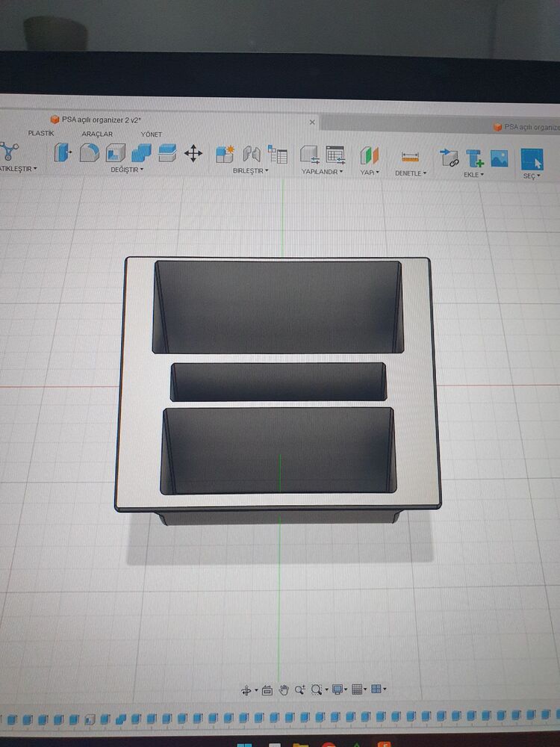Click the New Component icon
Screen dimensions: 560x747
tap(225, 154)
